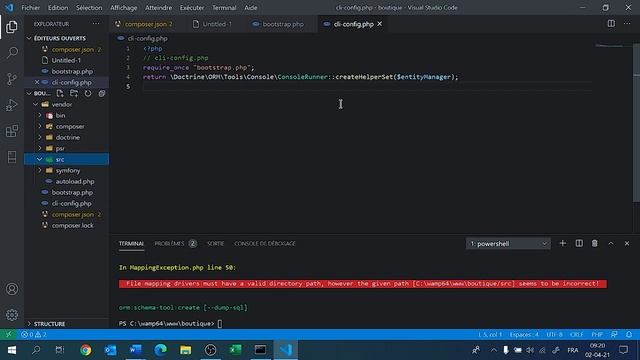Show the CONSOLE DE DÉBOGAGE tab
The image size is (640, 360).
pyautogui.click(x=264, y=243)
